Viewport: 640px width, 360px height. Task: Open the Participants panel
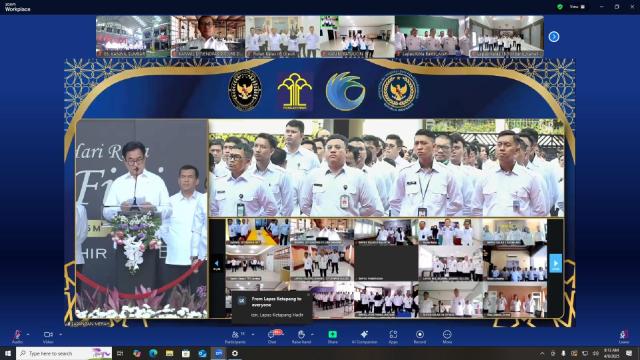[x=236, y=336]
